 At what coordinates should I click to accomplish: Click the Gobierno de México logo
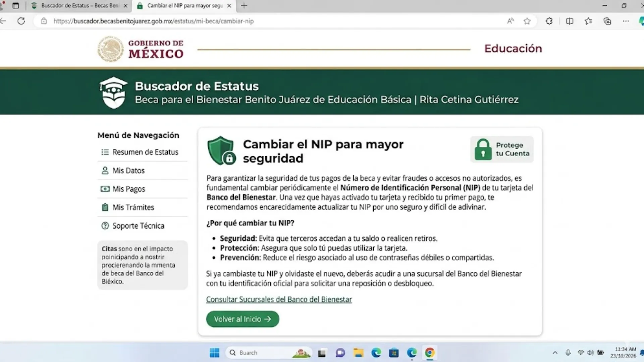pyautogui.click(x=141, y=49)
